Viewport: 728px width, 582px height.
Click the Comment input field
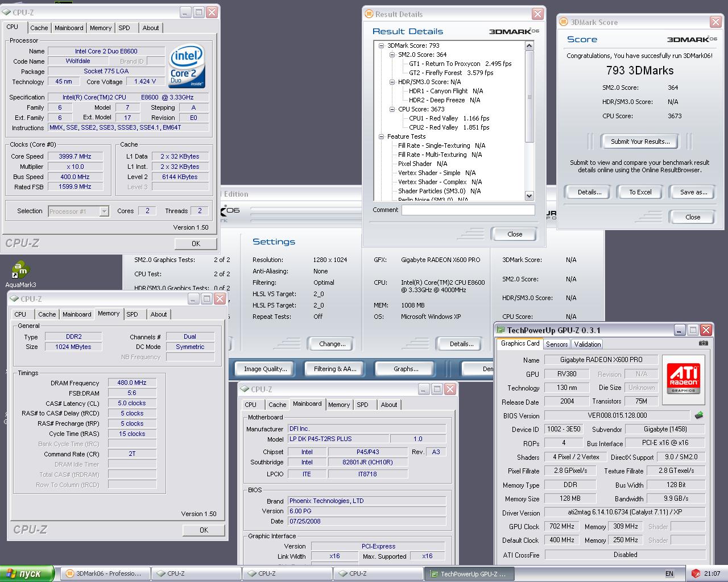(468, 210)
